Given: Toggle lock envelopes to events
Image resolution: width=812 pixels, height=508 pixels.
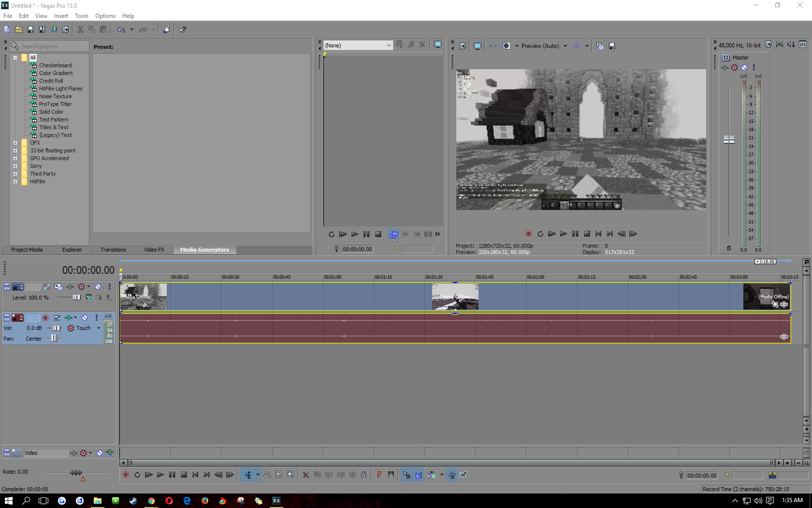Looking at the screenshot, I should tap(451, 475).
